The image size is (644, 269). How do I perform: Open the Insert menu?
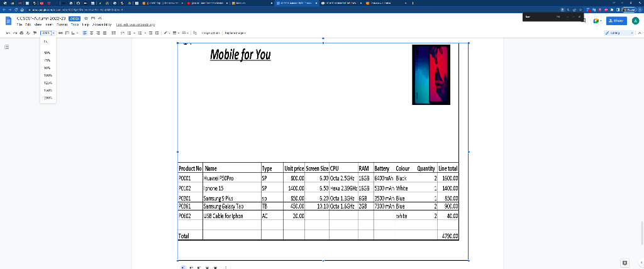point(49,25)
